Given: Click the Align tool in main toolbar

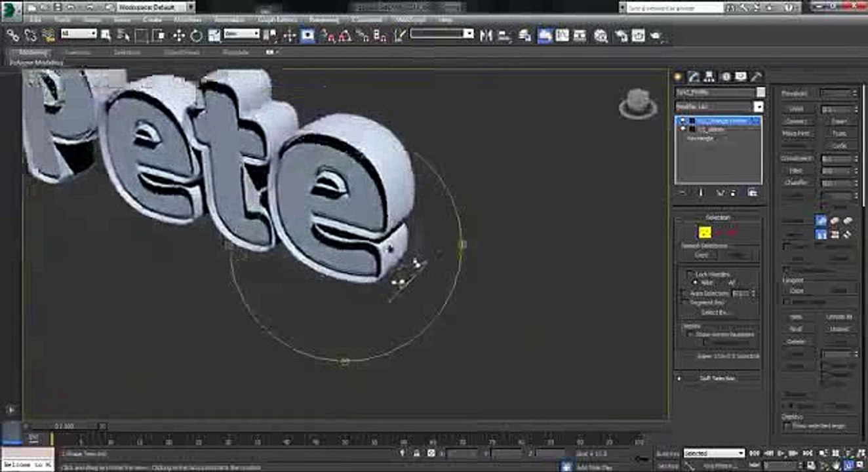Looking at the screenshot, I should click(505, 35).
